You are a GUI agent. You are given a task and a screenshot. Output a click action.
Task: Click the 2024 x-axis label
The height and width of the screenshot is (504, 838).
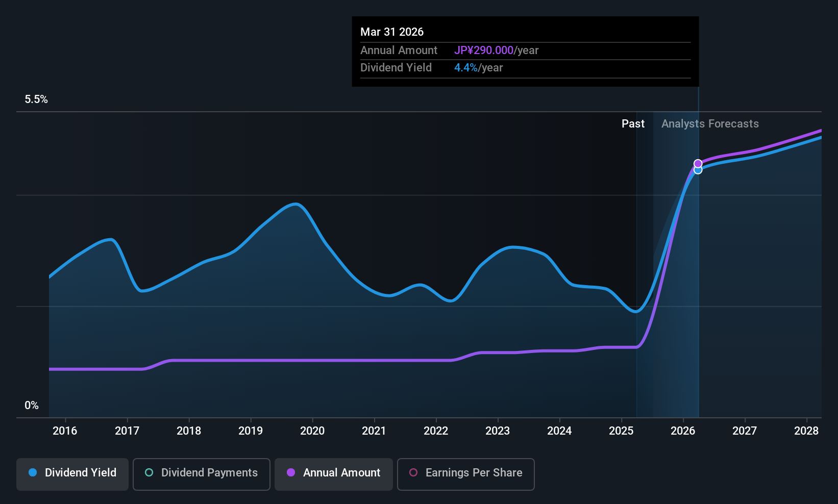pyautogui.click(x=559, y=431)
